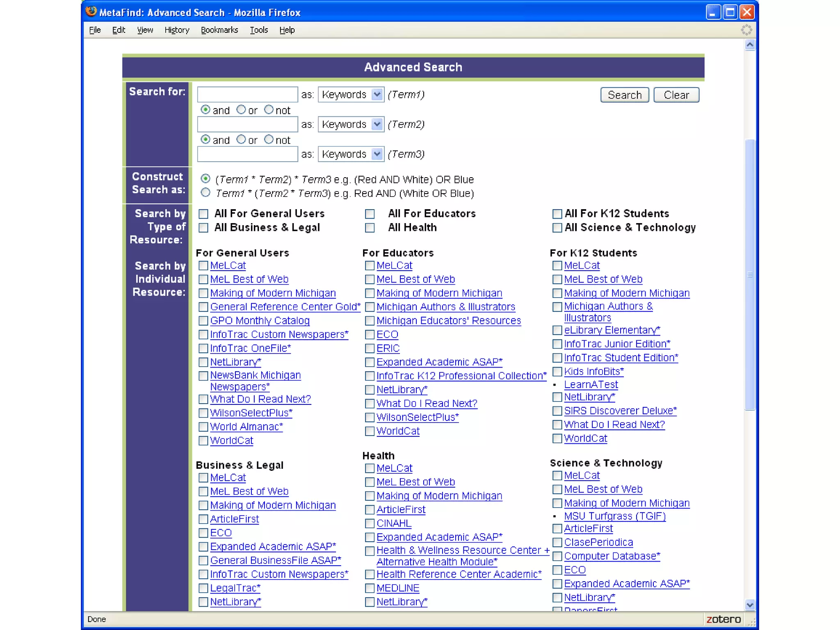Open the Bookmarks menu
The height and width of the screenshot is (630, 840).
(x=219, y=30)
